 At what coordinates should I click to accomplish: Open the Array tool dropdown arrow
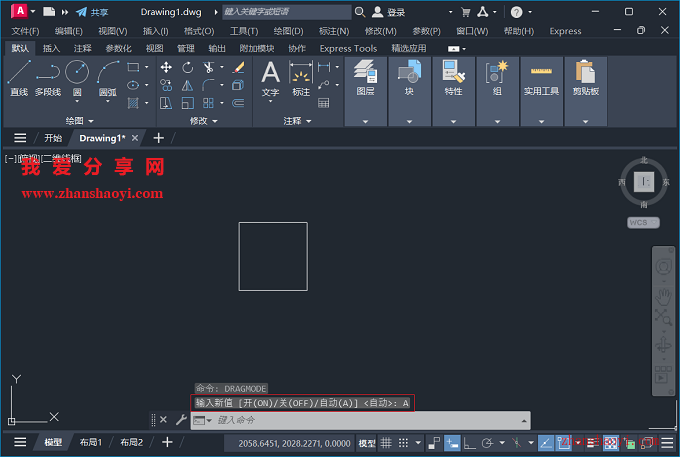point(222,103)
